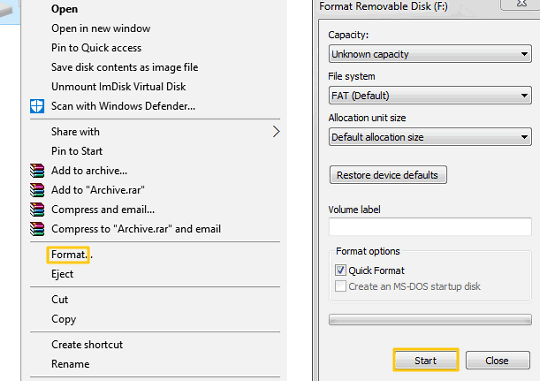The width and height of the screenshot is (540, 381).
Task: Choose Copy in the context menu
Action: point(64,319)
